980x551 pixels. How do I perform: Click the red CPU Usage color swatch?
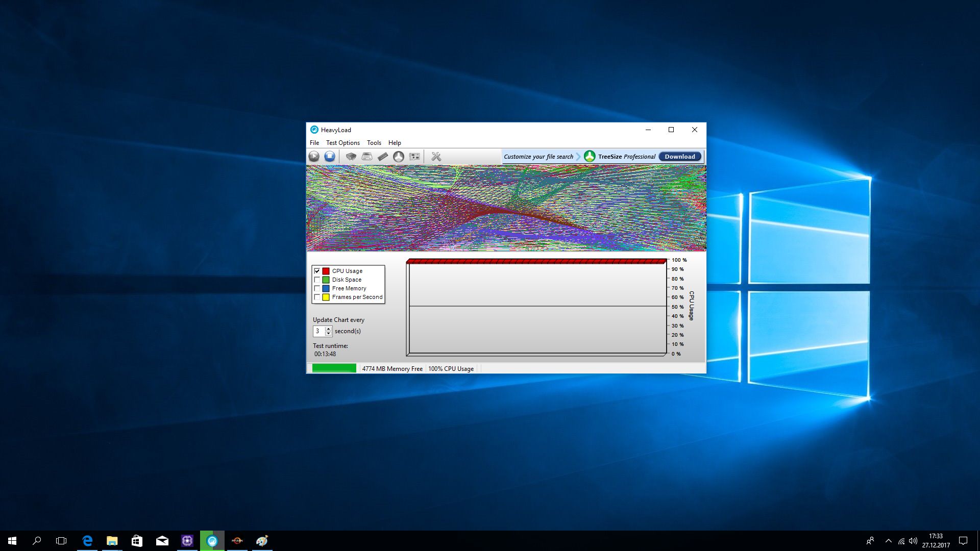click(326, 271)
